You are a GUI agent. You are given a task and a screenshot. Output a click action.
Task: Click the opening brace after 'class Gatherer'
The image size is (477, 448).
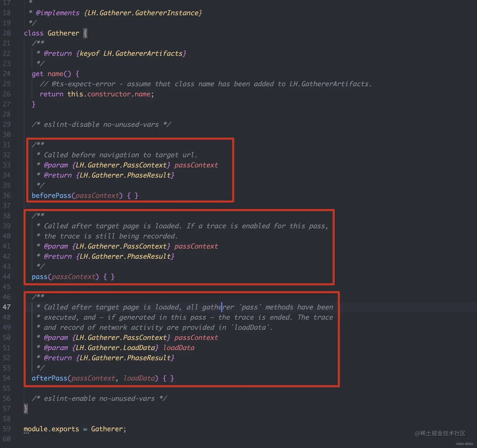pos(85,33)
